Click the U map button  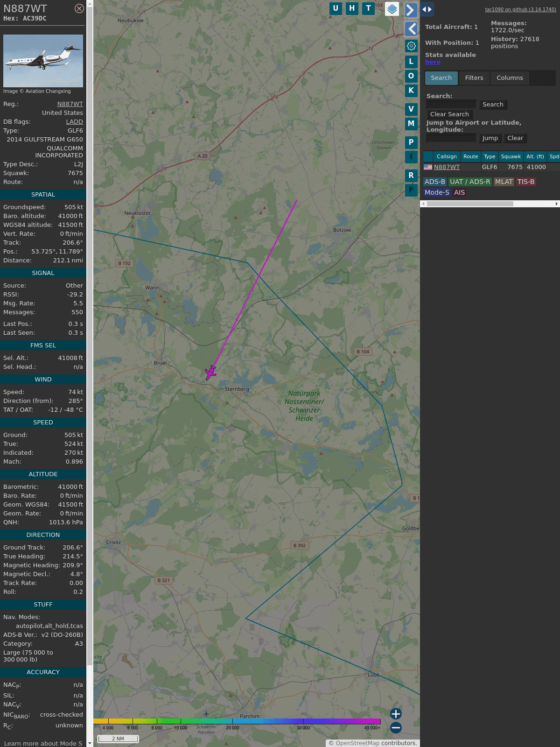(x=336, y=8)
